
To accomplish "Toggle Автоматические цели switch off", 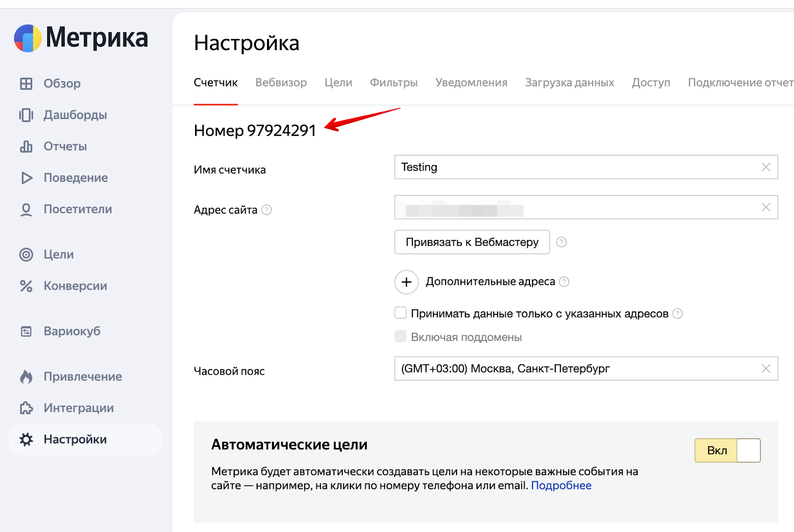I will [728, 450].
